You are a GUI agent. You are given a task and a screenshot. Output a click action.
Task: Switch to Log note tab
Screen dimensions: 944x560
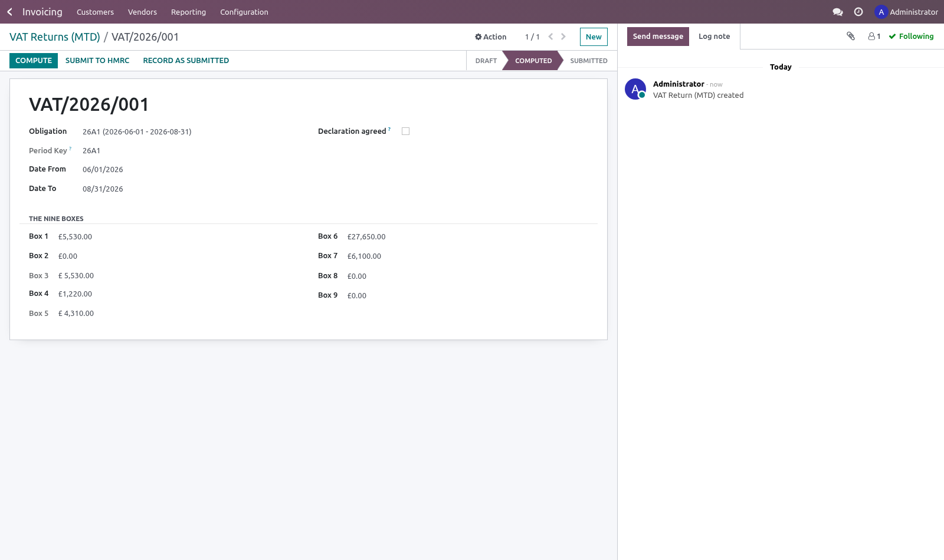coord(714,37)
